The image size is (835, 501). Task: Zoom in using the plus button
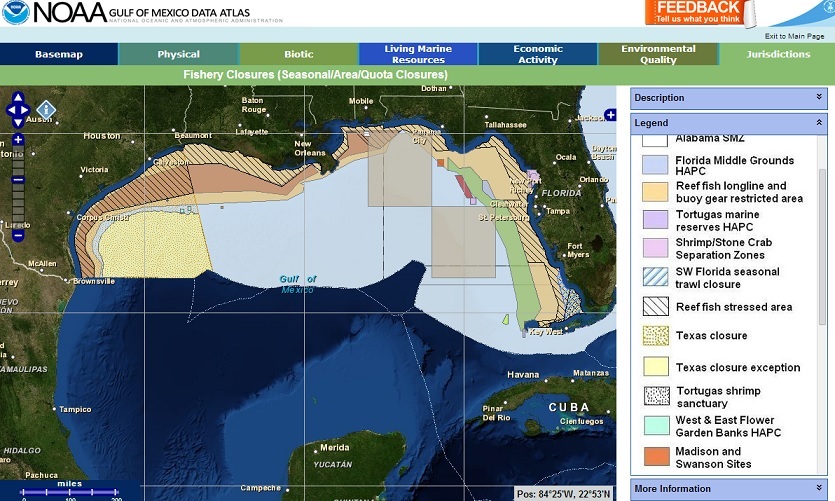[x=18, y=140]
